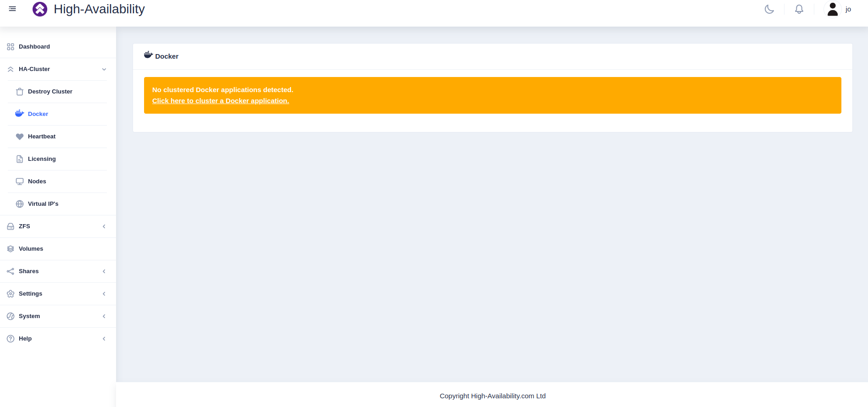Click the Destroy Cluster trash icon

tap(20, 92)
